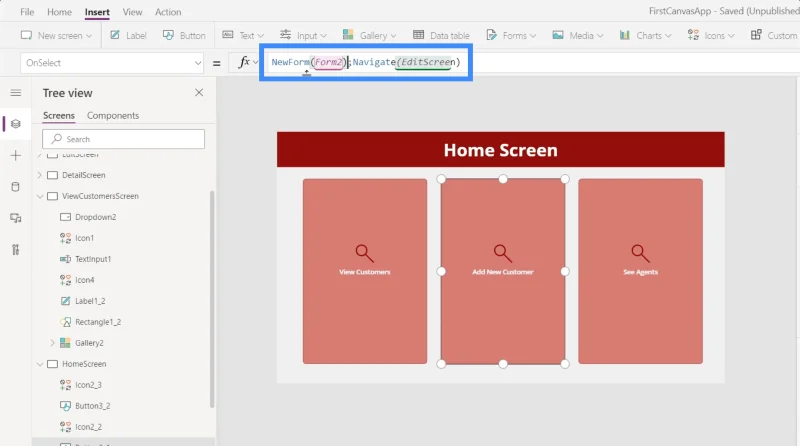Click the Add New Customer label
800x446 pixels.
503,272
